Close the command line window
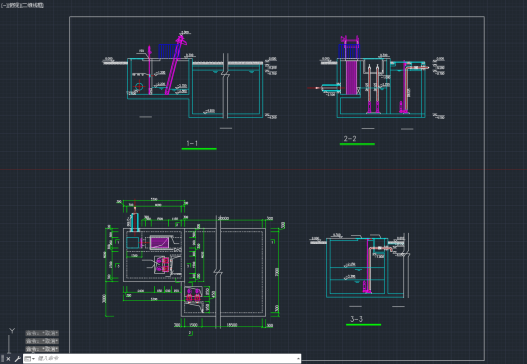The width and height of the screenshot is (527, 364). click(8, 359)
